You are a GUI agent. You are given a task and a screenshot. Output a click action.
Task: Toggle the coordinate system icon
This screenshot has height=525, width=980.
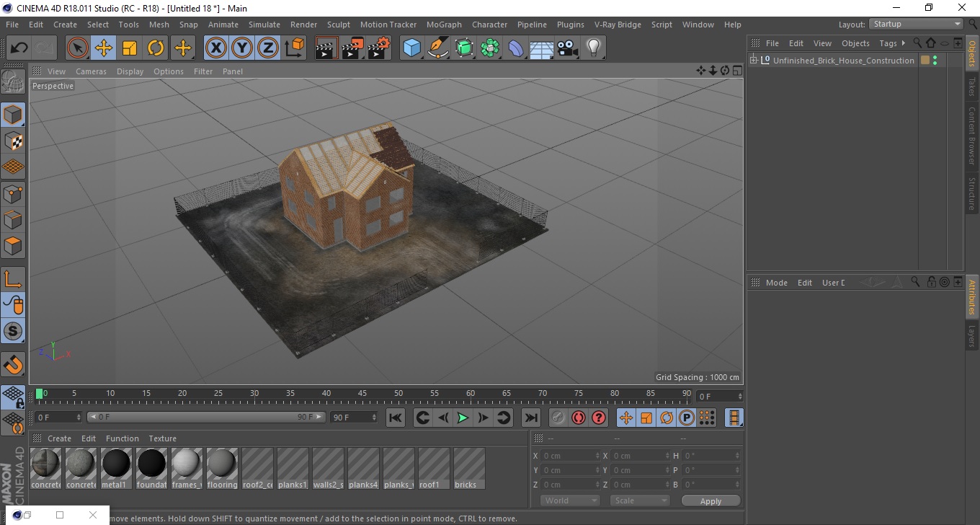(x=294, y=48)
